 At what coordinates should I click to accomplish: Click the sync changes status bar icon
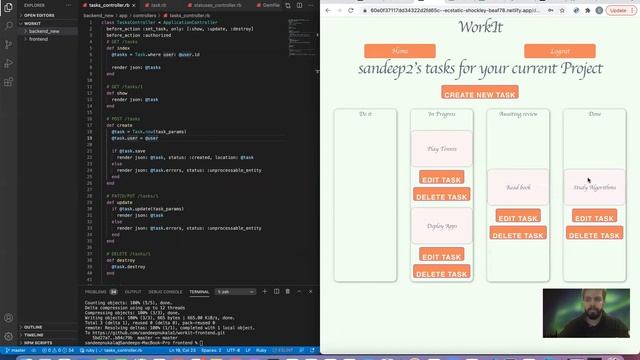(33, 350)
